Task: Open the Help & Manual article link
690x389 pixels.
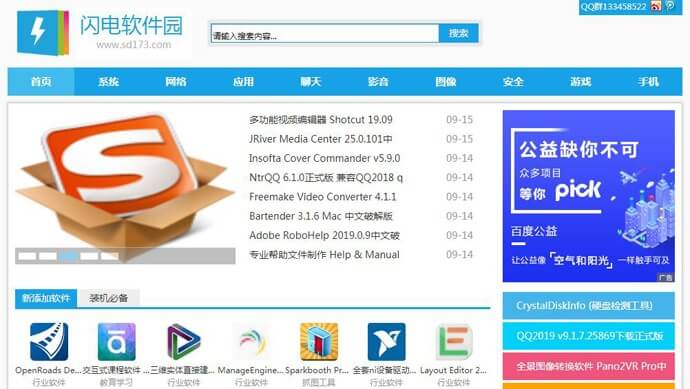Action: click(x=324, y=255)
